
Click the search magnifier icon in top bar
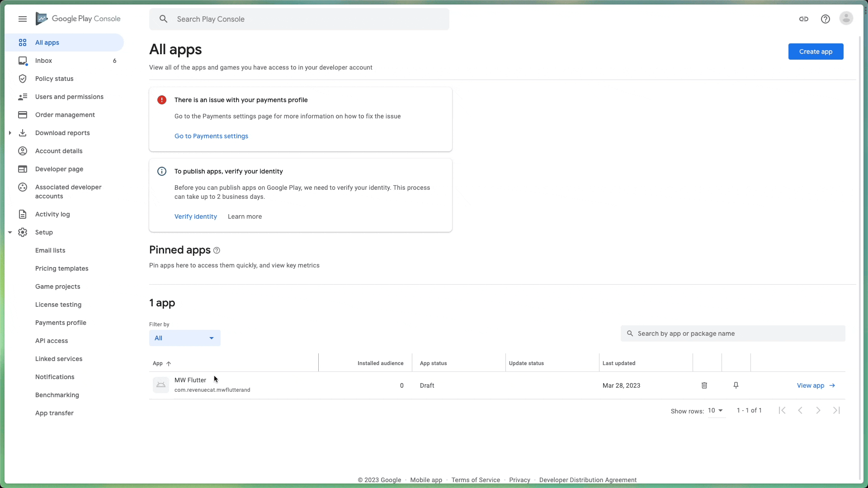click(x=164, y=19)
